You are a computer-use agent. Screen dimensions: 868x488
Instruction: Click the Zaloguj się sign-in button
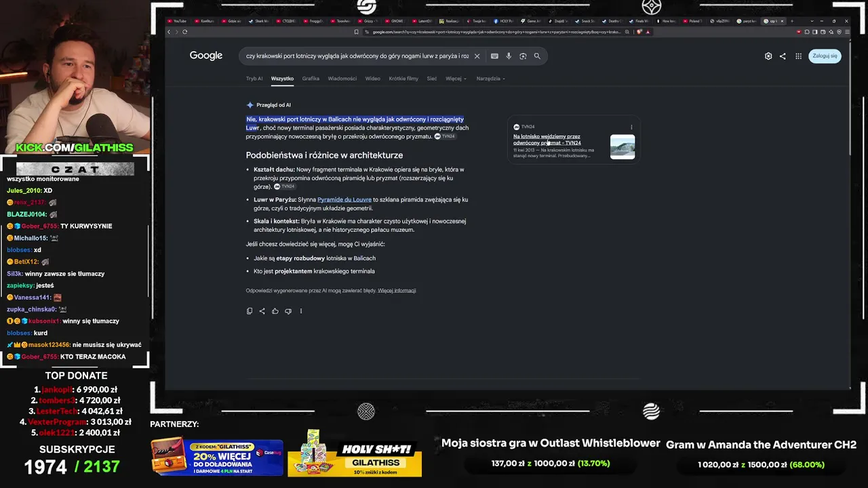tap(825, 56)
